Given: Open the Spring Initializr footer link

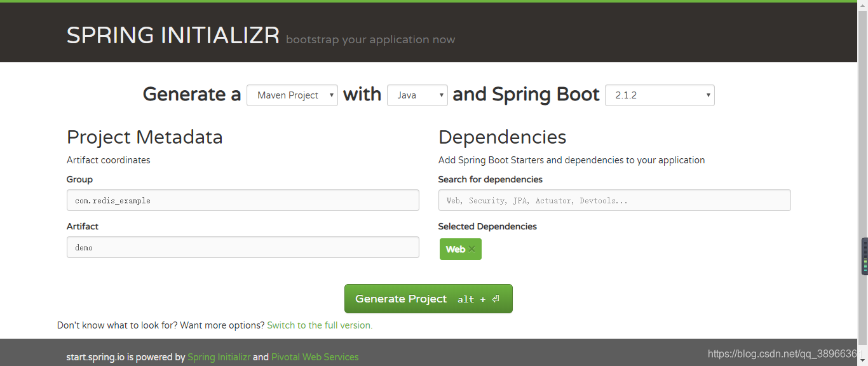Looking at the screenshot, I should 219,357.
